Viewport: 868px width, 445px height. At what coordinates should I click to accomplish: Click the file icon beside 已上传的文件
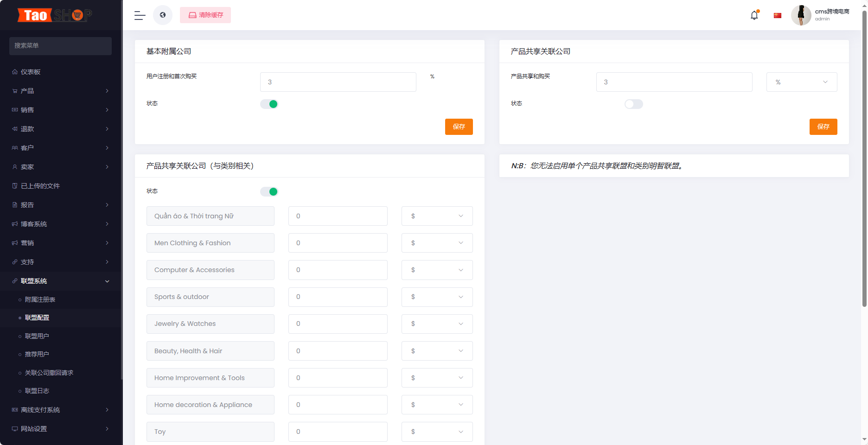[x=15, y=186]
